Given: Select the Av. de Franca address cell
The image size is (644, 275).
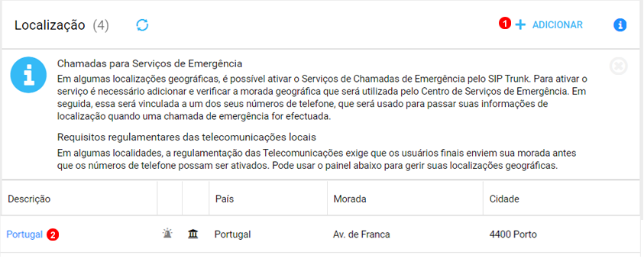Looking at the screenshot, I should (x=361, y=235).
